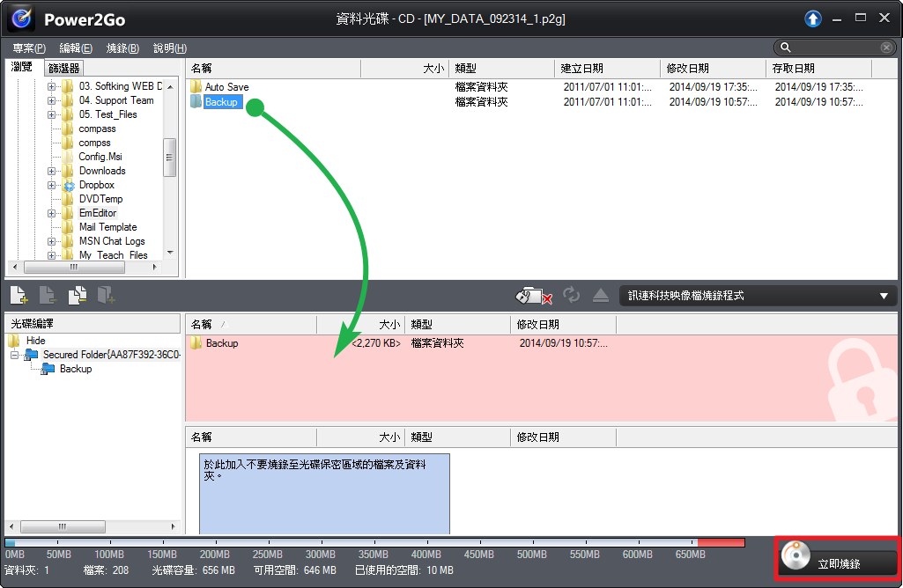Open the burner drive selection dropdown
903x588 pixels.
point(884,296)
